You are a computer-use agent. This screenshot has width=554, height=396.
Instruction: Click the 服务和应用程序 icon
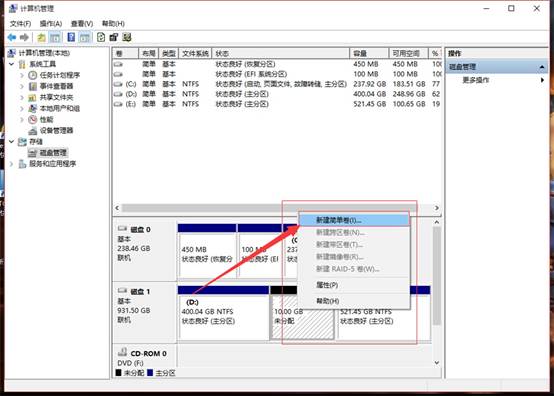pyautogui.click(x=22, y=164)
